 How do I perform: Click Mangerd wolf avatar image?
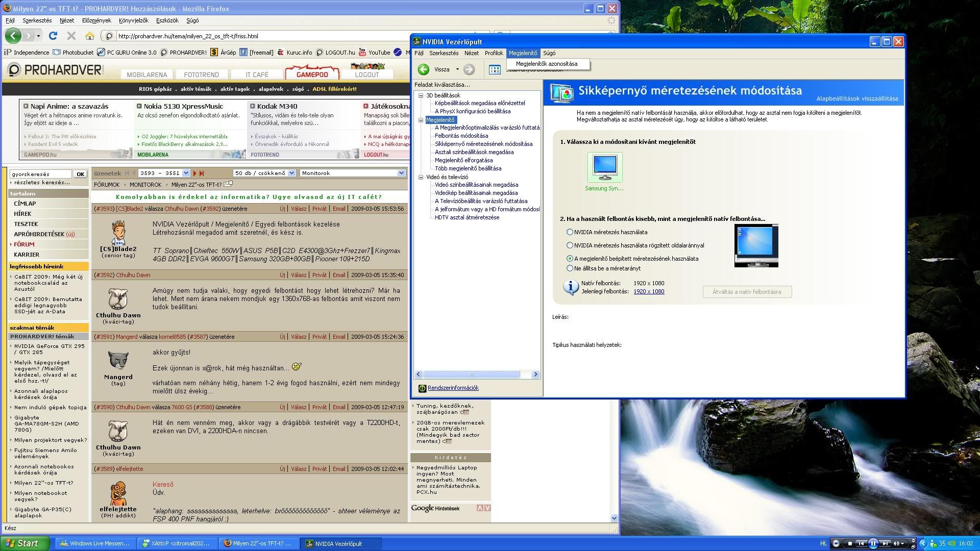pos(118,361)
